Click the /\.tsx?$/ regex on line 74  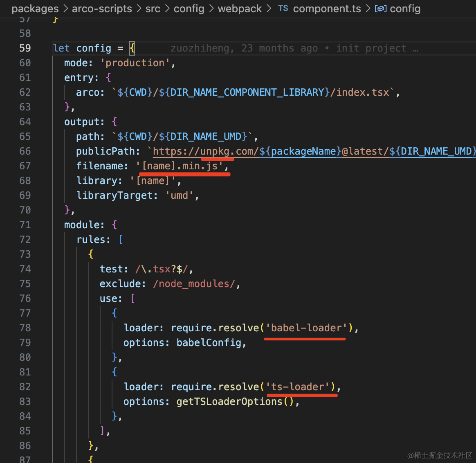click(x=162, y=269)
